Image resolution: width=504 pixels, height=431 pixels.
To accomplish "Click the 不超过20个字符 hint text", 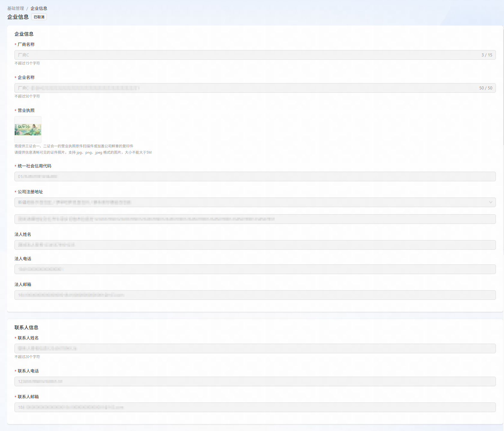I will click(x=27, y=357).
